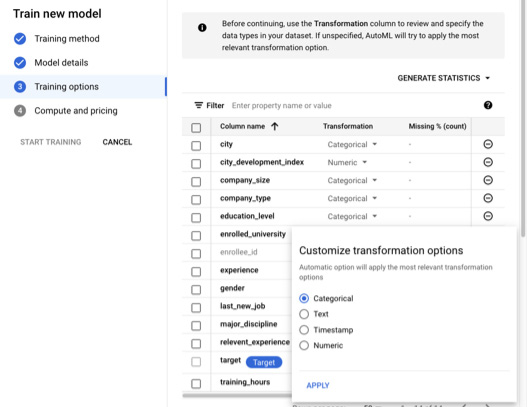This screenshot has height=407, width=527.
Task: Select the Training options step
Action: point(83,87)
